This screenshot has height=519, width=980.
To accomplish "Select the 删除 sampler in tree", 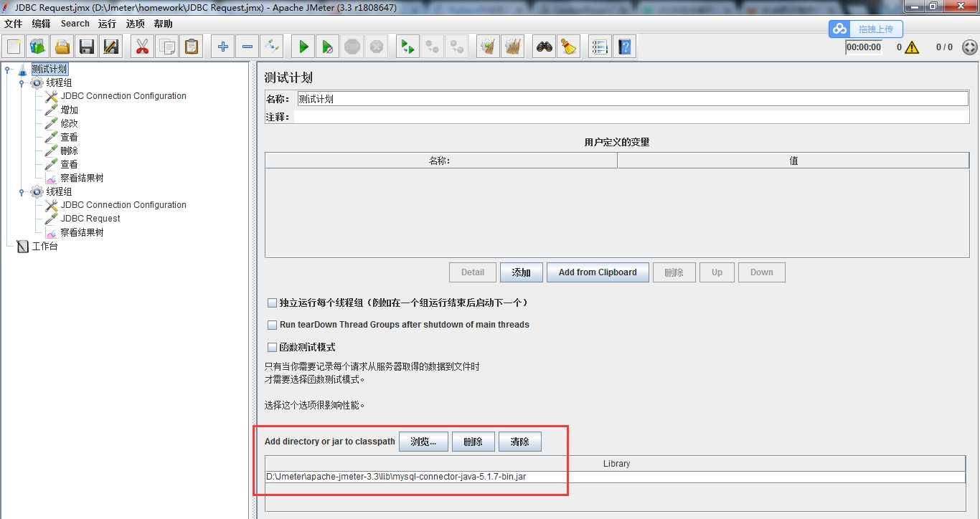I will [70, 151].
